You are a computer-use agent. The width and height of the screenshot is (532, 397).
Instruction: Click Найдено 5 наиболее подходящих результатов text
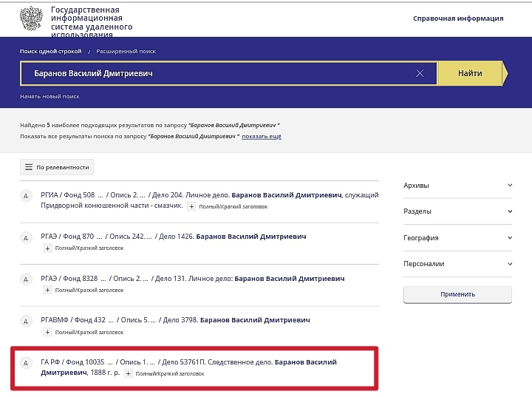point(149,126)
